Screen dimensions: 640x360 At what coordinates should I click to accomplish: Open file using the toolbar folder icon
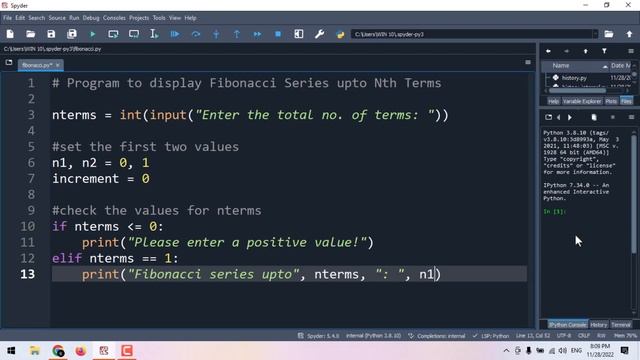(31, 34)
